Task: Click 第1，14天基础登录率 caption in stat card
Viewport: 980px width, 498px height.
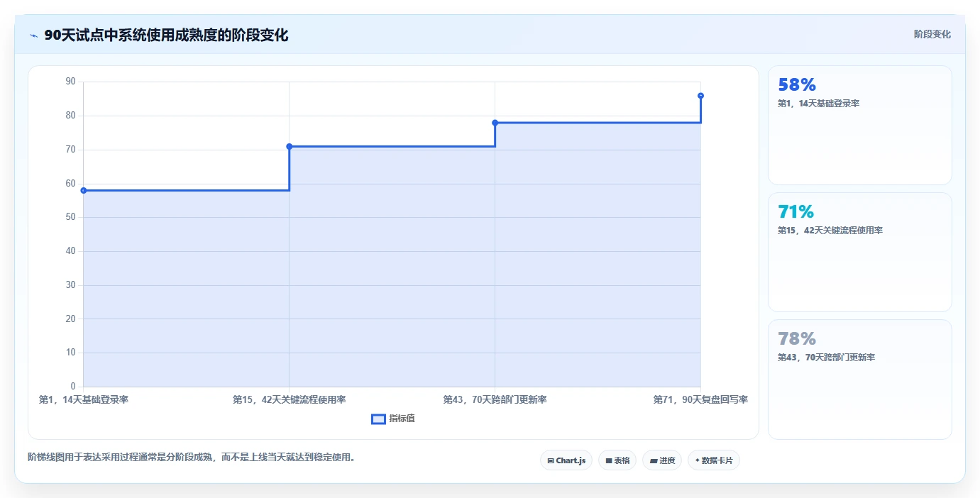Action: 819,103
